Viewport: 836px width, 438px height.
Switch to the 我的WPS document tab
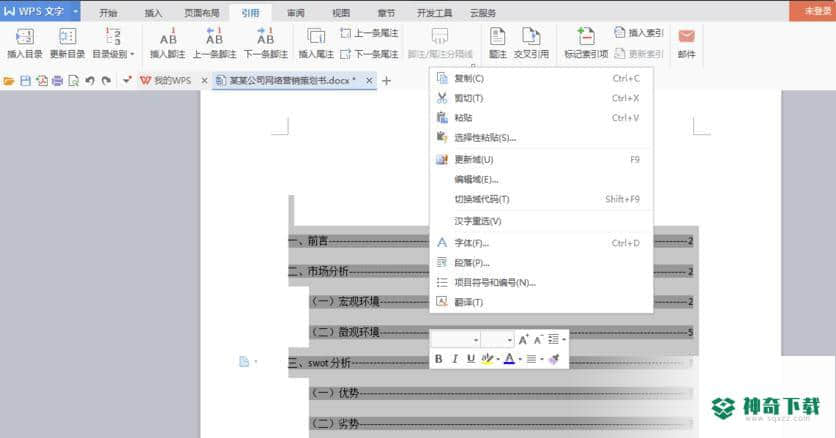166,80
